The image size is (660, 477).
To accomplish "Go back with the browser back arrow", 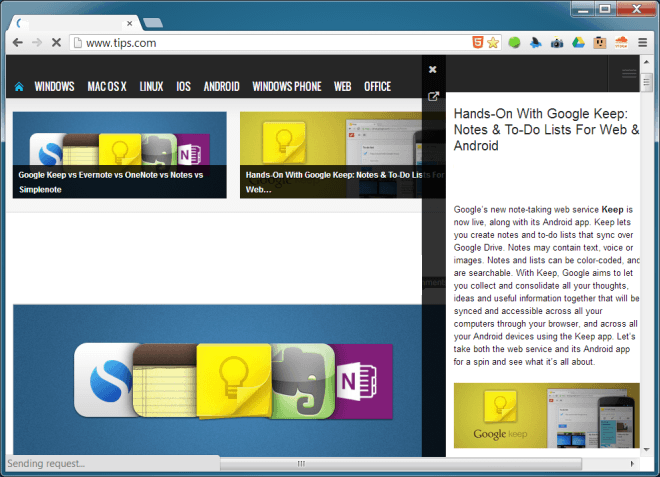I will point(17,43).
